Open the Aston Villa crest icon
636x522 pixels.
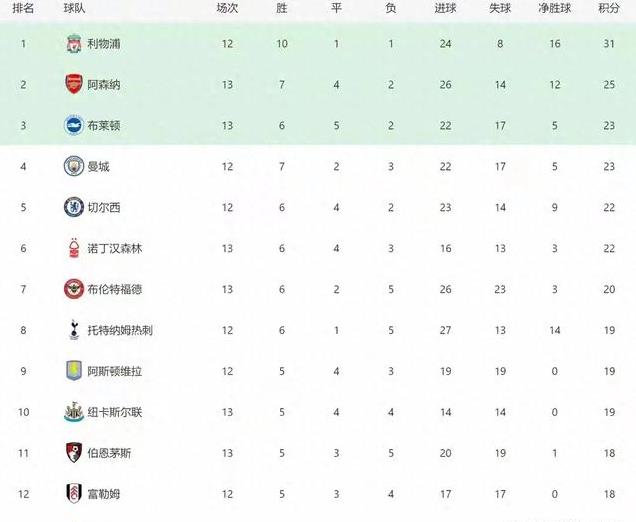click(73, 371)
